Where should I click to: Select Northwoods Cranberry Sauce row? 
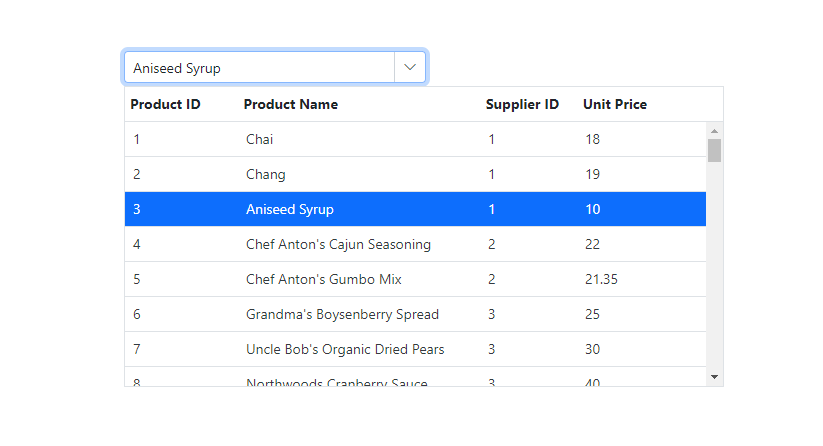click(336, 382)
